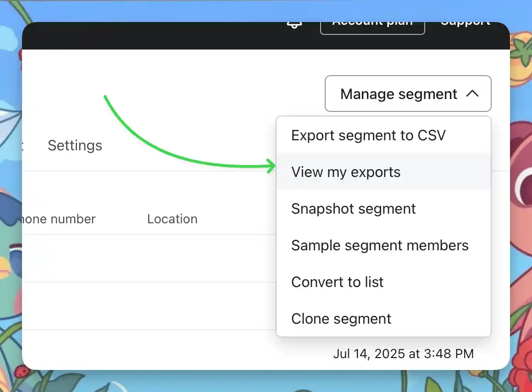This screenshot has height=392, width=532.
Task: Switch to the Settings tab
Action: point(75,145)
